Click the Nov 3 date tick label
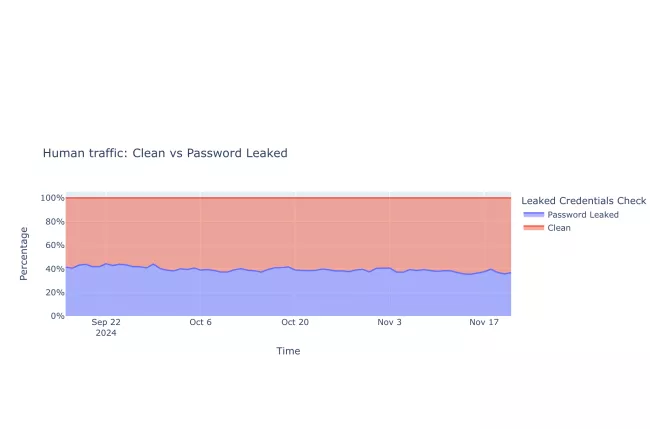 point(389,322)
